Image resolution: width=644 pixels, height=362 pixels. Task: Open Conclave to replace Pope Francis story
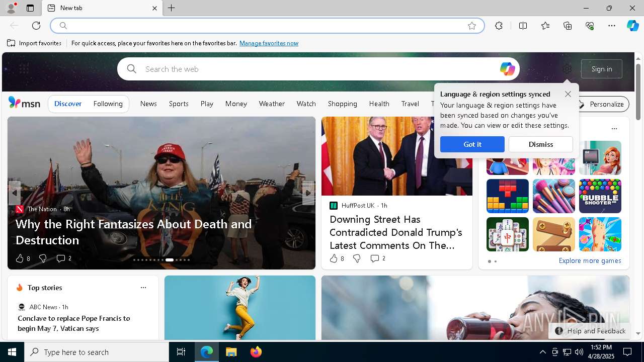[74, 323]
